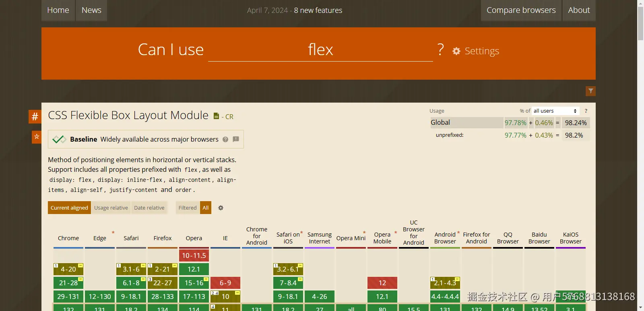Open Compare browsers page

(x=521, y=10)
